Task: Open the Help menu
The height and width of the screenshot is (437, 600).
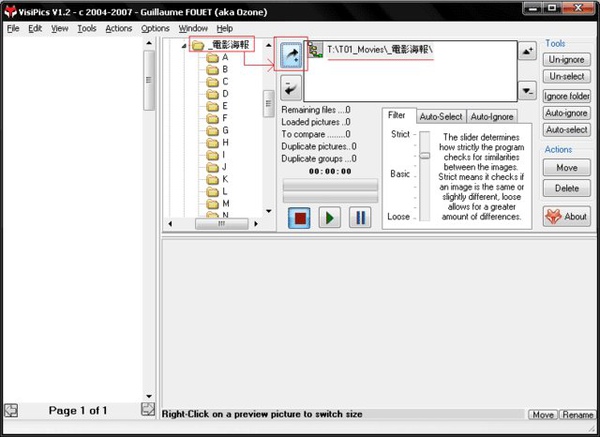Action: tap(225, 28)
